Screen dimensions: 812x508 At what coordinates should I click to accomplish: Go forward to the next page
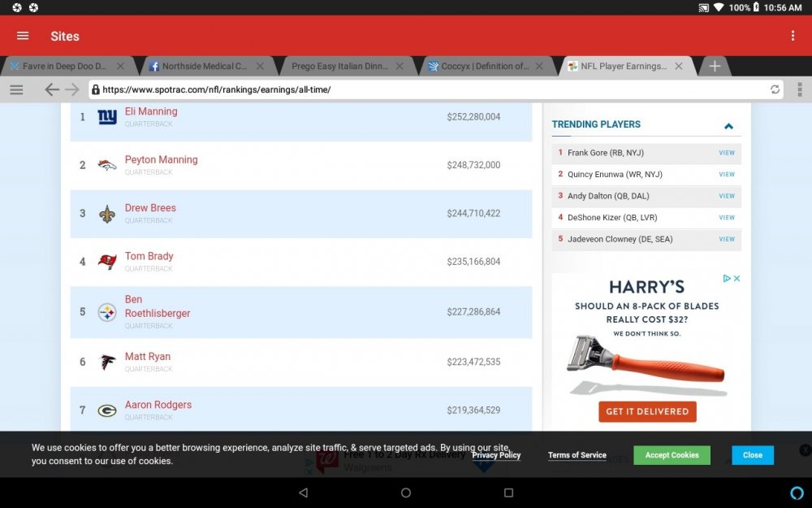coord(72,89)
